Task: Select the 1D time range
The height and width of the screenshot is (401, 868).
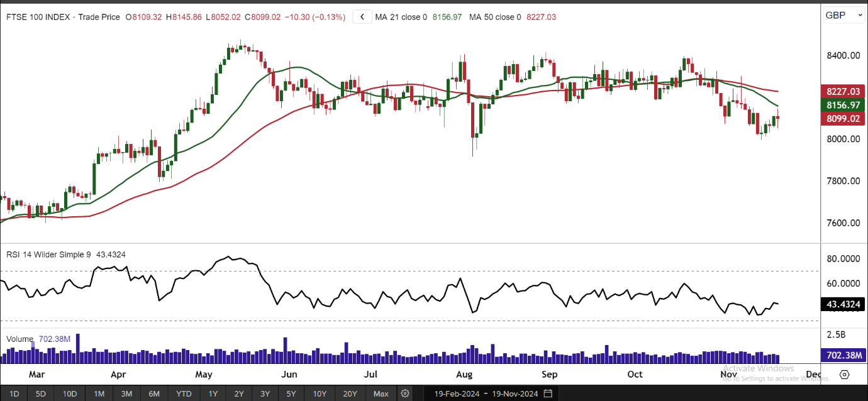Action: 14,394
